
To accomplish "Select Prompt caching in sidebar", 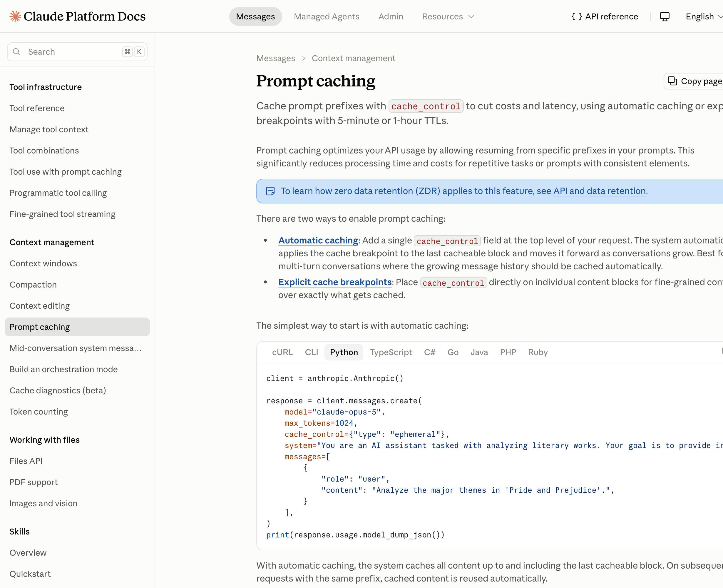I will click(77, 327).
